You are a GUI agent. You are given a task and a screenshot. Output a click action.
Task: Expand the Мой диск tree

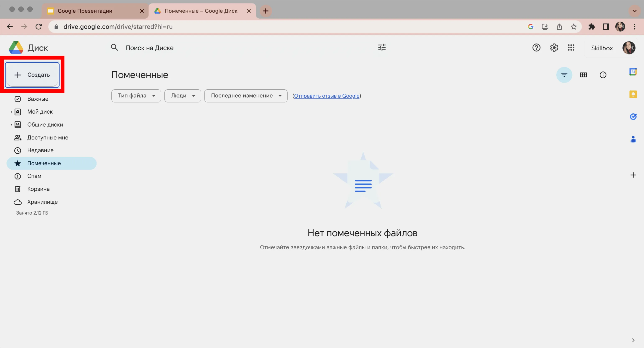coord(11,112)
